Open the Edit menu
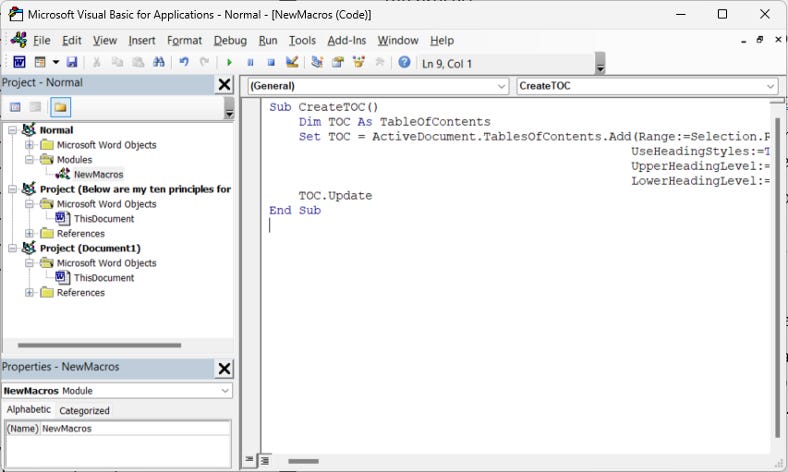The image size is (788, 472). pyautogui.click(x=72, y=40)
